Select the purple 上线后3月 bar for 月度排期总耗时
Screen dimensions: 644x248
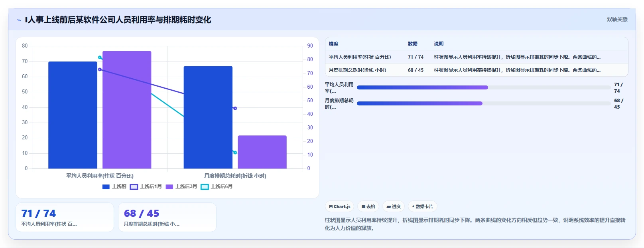click(x=262, y=152)
